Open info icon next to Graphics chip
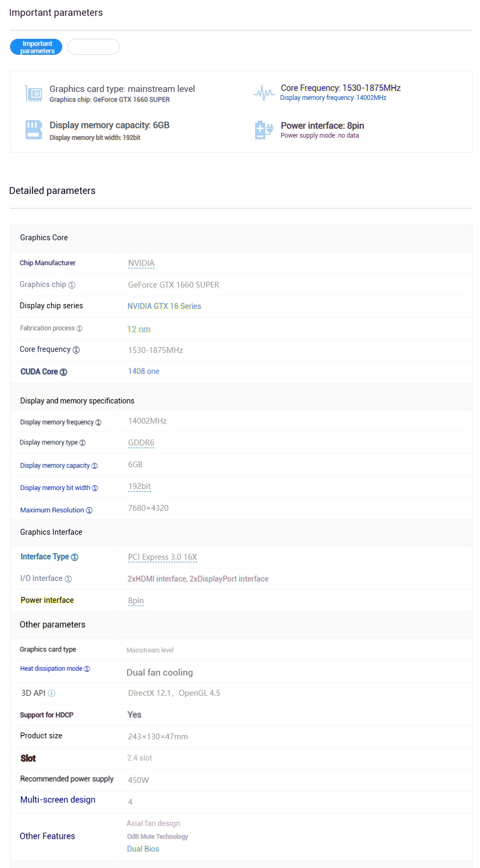The width and height of the screenshot is (480, 868). pyautogui.click(x=72, y=285)
